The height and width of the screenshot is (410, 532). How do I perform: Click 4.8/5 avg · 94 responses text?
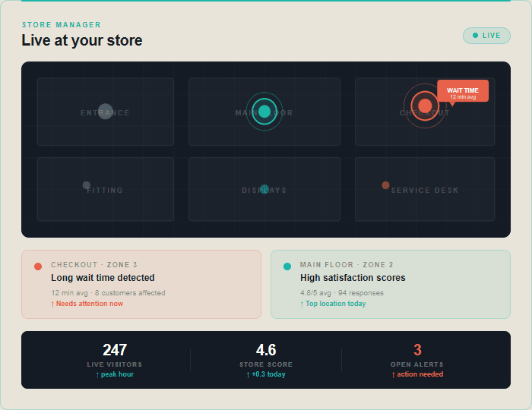pos(342,293)
